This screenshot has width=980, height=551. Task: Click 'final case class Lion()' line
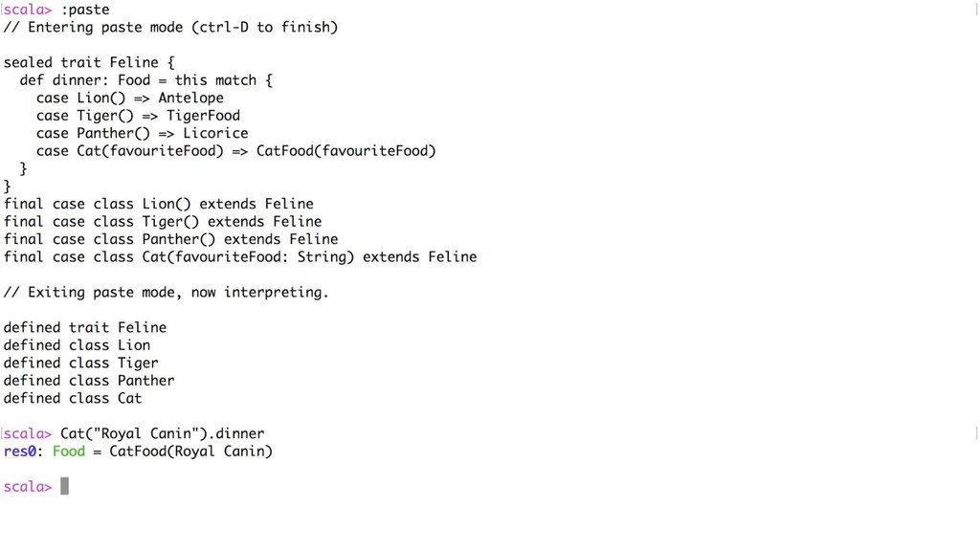tap(159, 205)
